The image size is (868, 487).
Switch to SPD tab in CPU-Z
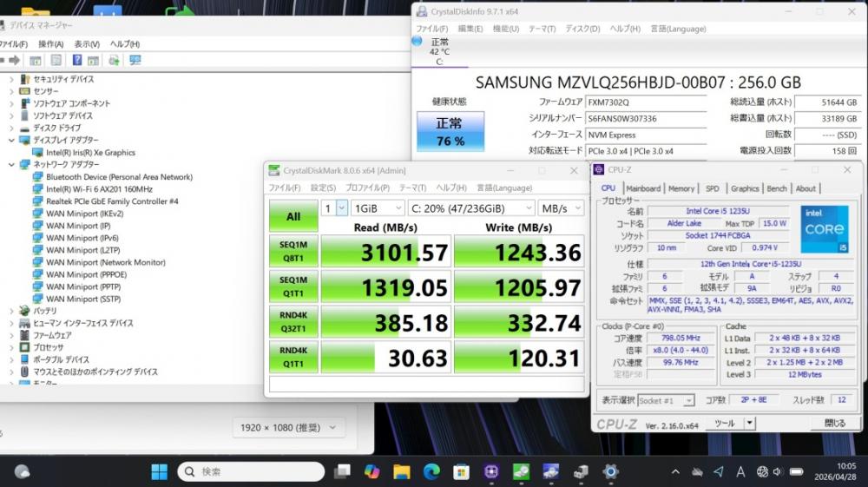coord(713,188)
